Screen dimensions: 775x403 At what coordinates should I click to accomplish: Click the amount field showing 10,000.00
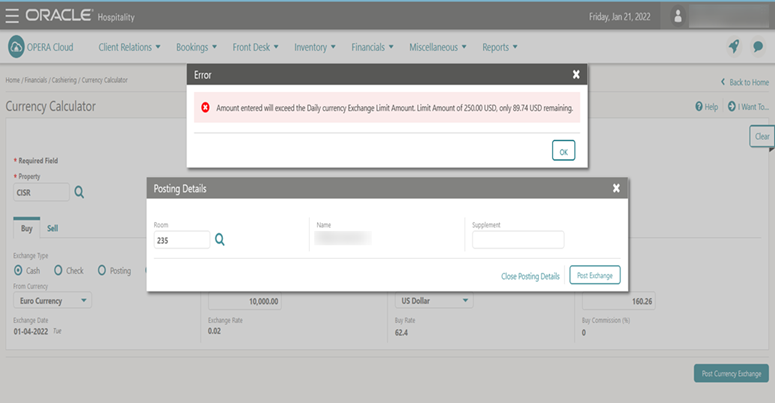245,301
